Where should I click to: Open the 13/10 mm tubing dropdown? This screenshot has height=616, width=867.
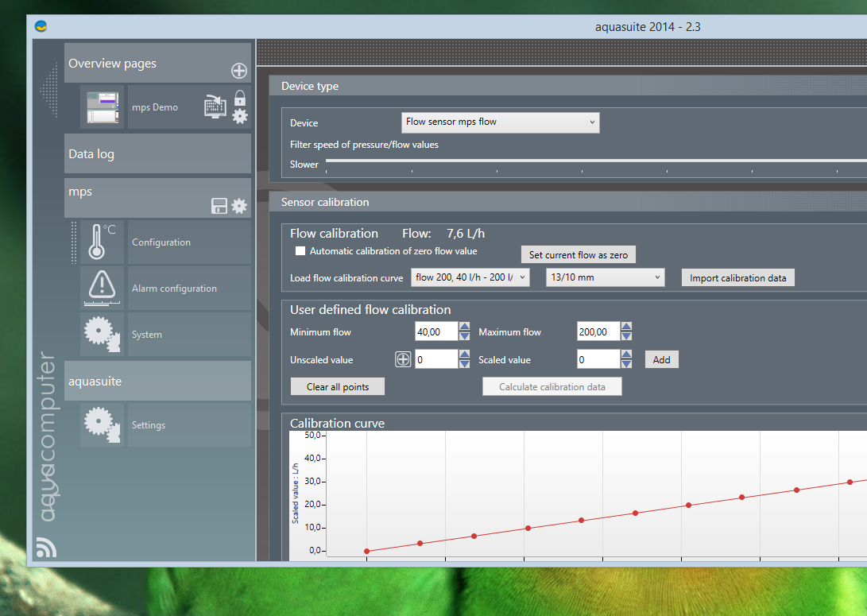606,277
